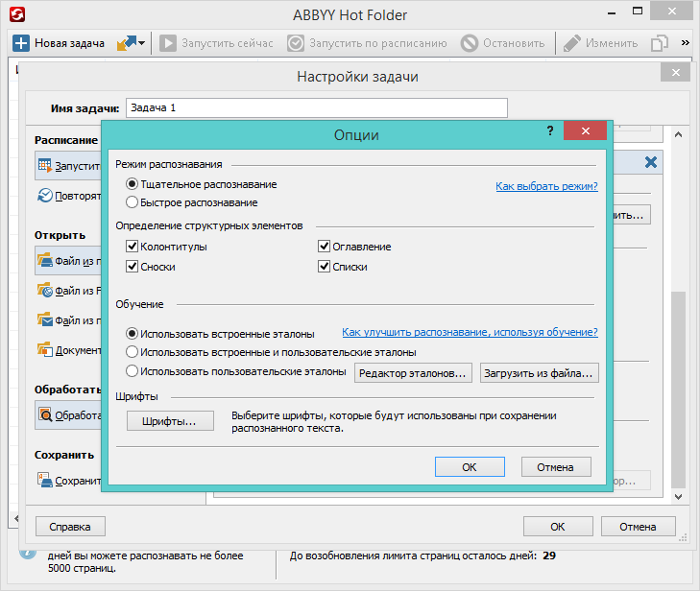
Task: Uncheck the Сноски checkbox
Action: click(132, 267)
